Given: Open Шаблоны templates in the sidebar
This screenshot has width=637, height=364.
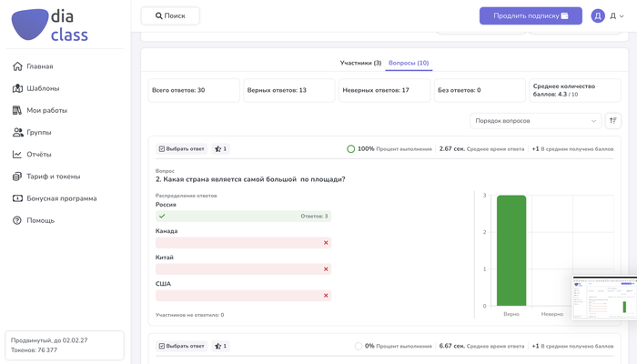Looking at the screenshot, I should click(x=35, y=88).
